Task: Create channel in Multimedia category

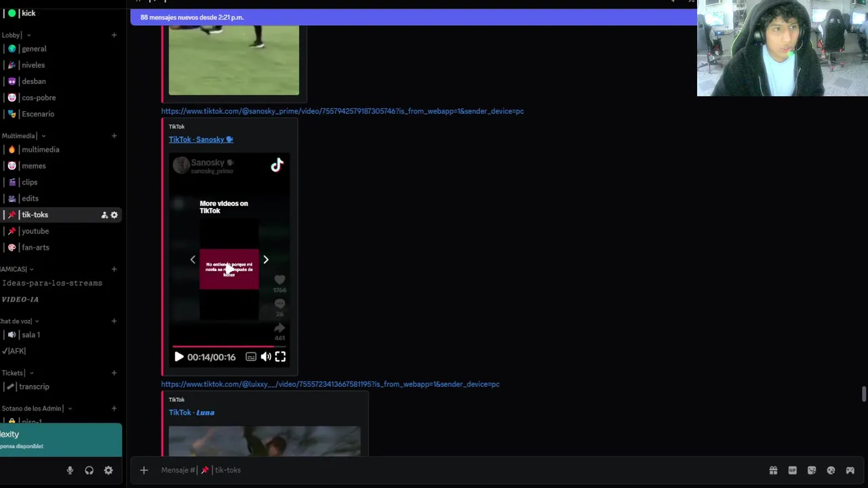Action: pos(114,136)
